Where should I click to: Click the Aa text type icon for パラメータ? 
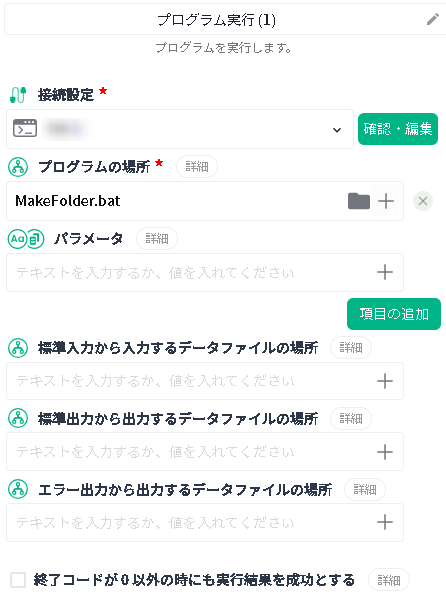17,238
